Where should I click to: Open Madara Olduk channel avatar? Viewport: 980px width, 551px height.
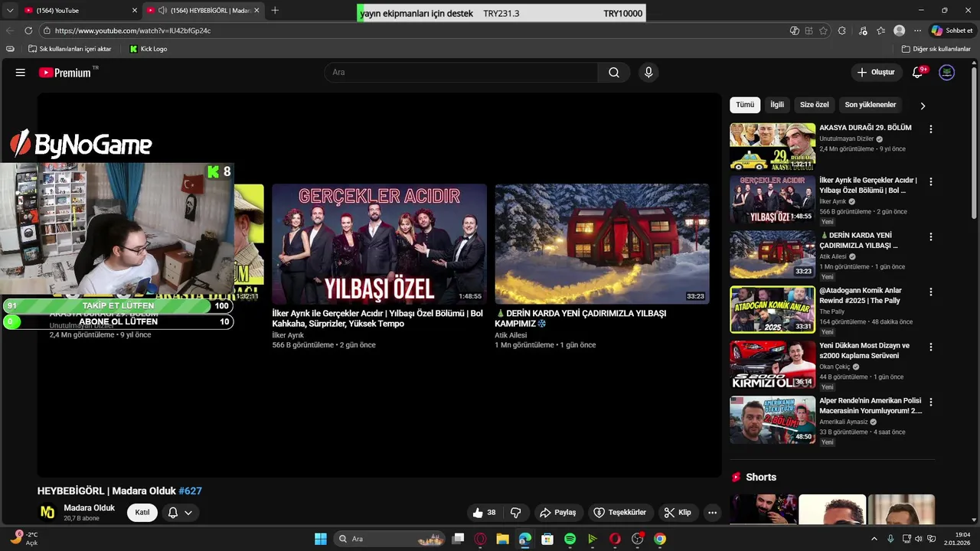click(x=47, y=513)
